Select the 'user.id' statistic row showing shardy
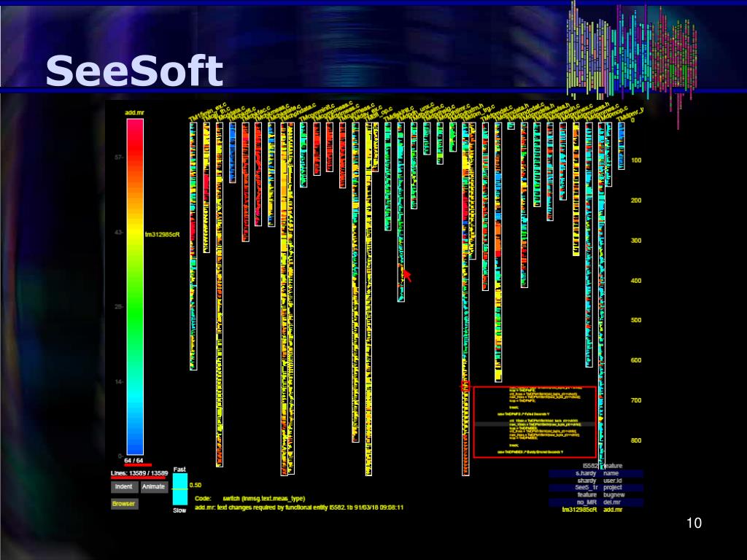The height and width of the screenshot is (560, 747). tap(595, 481)
